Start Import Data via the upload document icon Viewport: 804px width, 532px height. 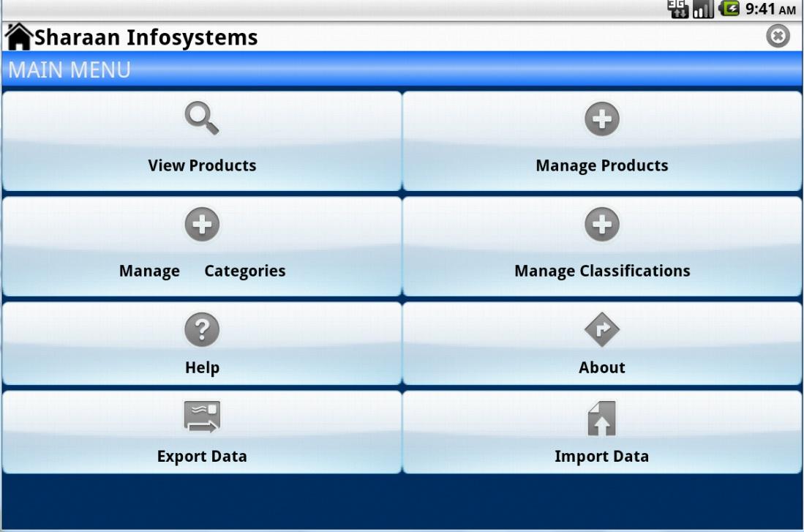click(x=601, y=418)
